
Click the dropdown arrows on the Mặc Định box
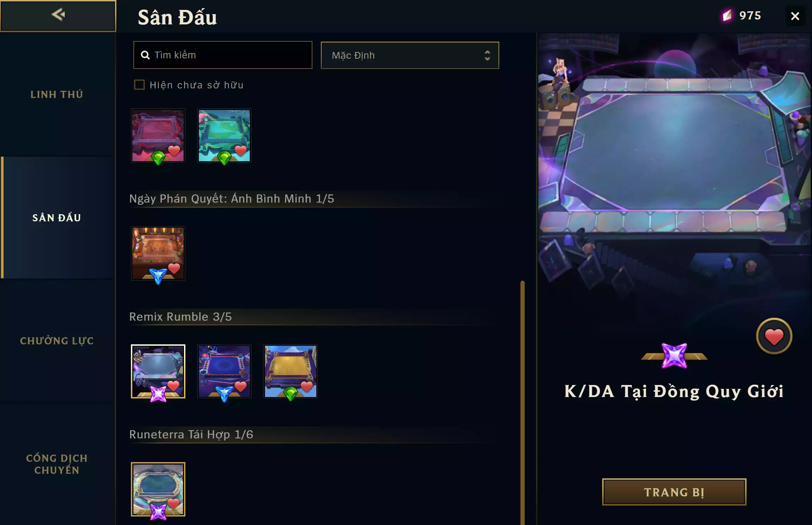(x=487, y=56)
